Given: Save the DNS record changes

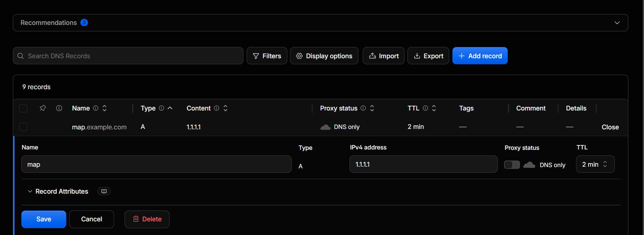Looking at the screenshot, I should tap(44, 219).
